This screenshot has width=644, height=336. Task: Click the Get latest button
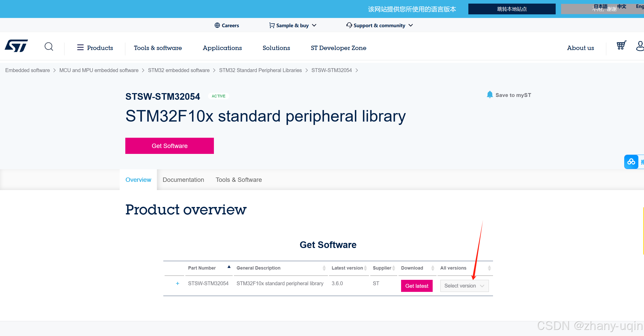(x=416, y=286)
